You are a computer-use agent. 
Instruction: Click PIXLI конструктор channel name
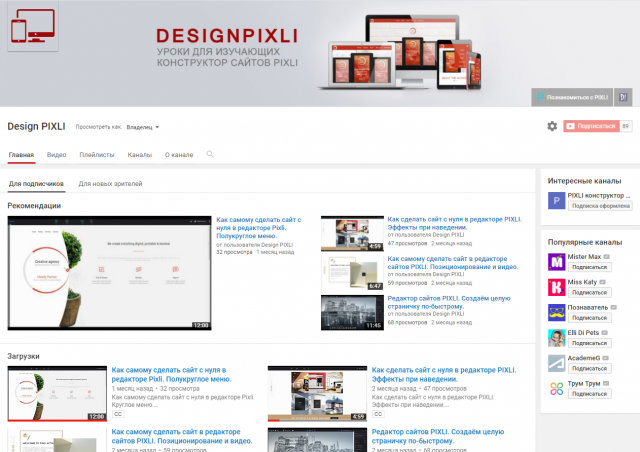[599, 195]
